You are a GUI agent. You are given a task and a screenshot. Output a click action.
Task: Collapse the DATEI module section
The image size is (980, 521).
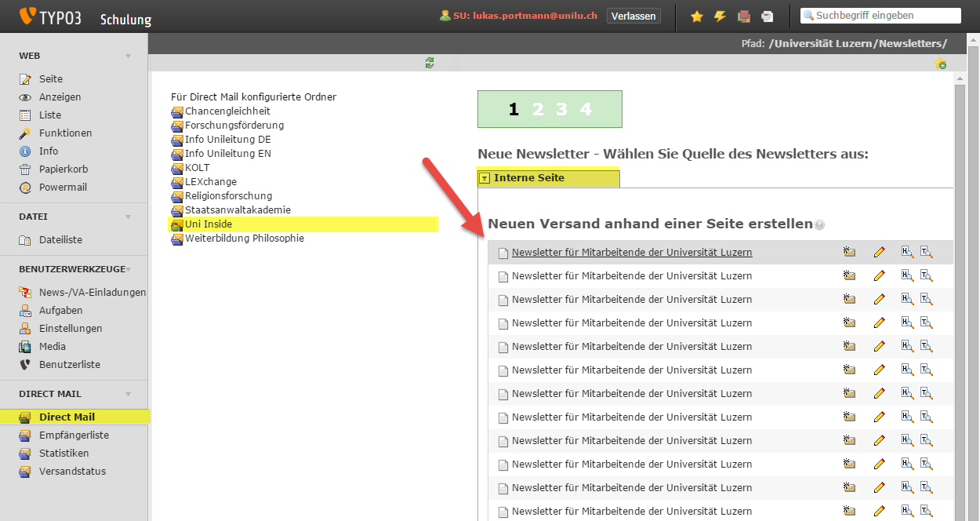(129, 217)
